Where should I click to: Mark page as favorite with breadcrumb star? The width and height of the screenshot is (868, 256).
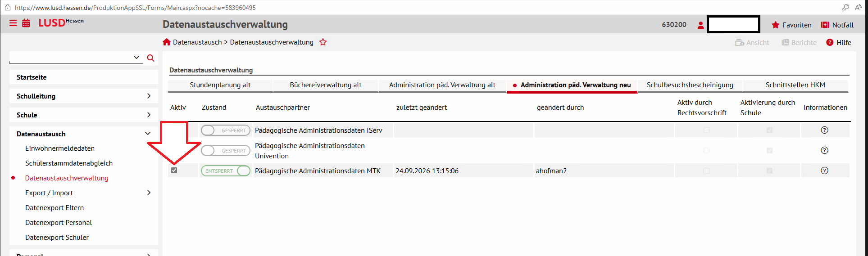[323, 42]
